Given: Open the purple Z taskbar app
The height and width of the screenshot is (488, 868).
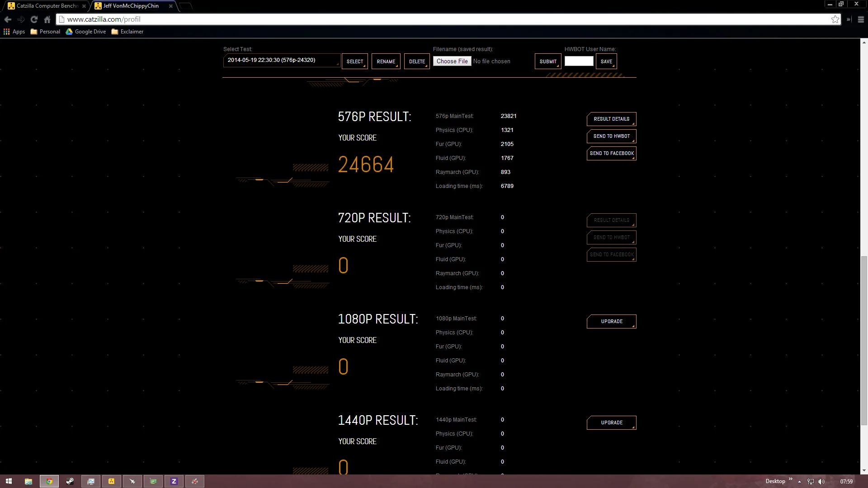Looking at the screenshot, I should pos(174,481).
